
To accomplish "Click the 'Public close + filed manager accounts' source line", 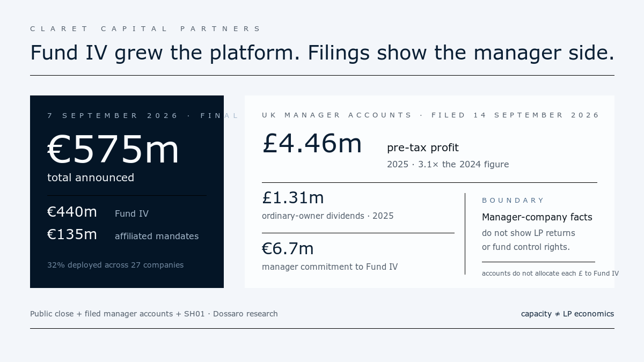I will [154, 314].
